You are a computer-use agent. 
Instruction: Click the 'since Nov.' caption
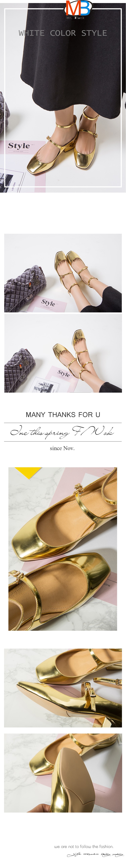pyautogui.click(x=62, y=448)
